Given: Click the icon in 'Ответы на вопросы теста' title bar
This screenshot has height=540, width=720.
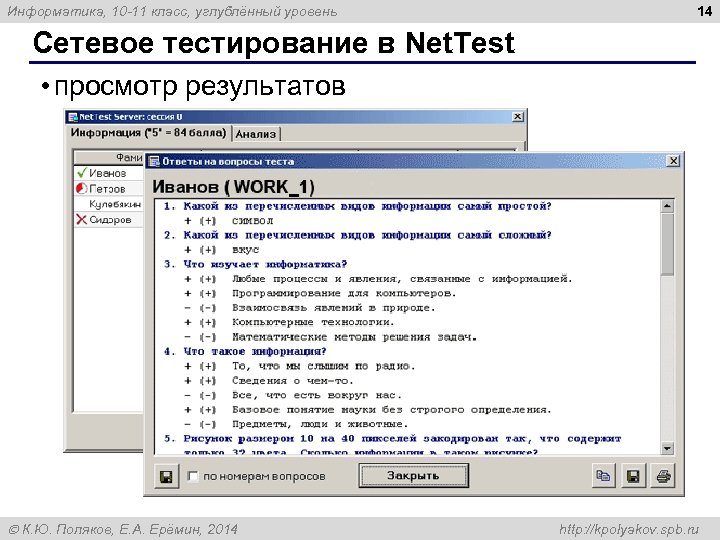Looking at the screenshot, I should 155,161.
